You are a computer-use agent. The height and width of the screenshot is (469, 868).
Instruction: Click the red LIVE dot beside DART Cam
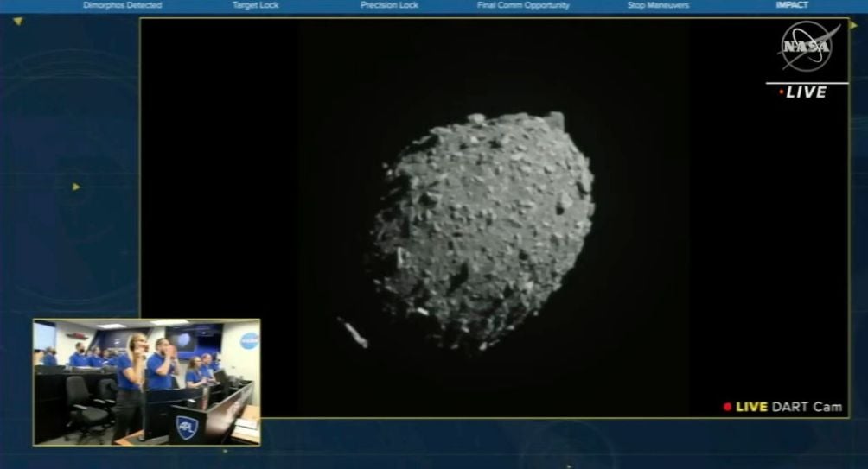(727, 407)
